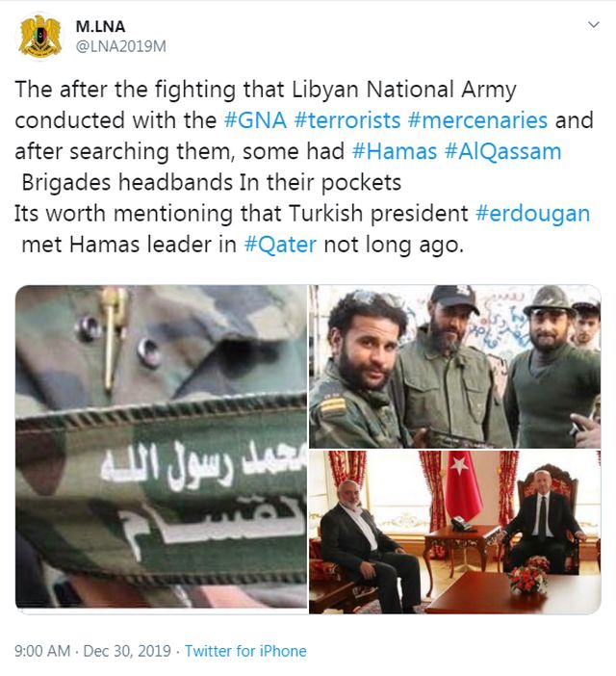View the meeting photo with Turkish flag
The width and height of the screenshot is (616, 676).
point(455,532)
